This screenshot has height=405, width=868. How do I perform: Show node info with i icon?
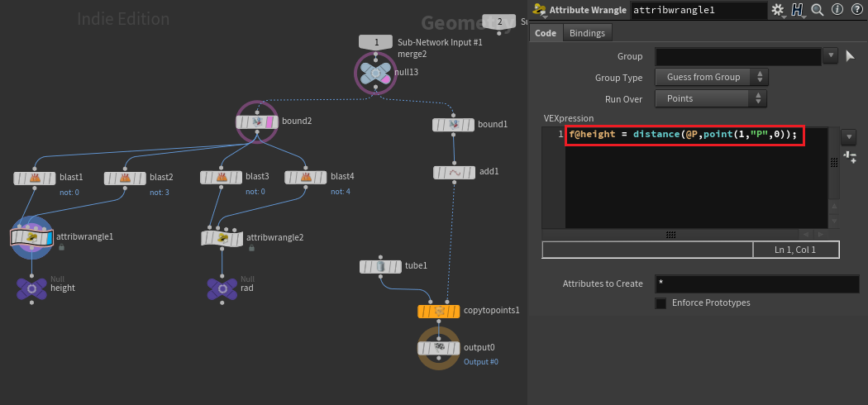pos(837,9)
